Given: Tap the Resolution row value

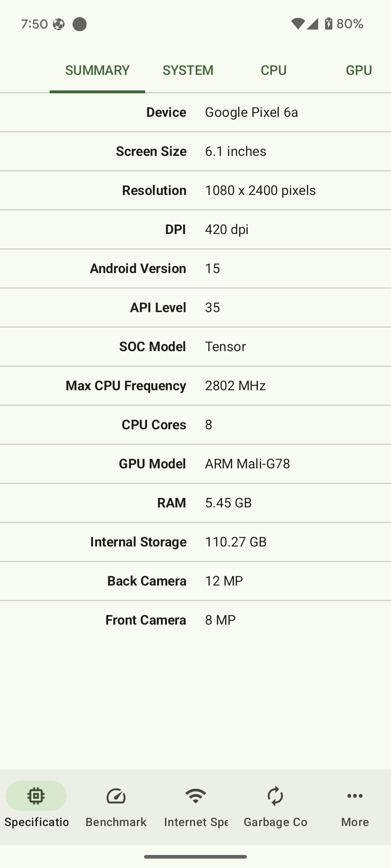Looking at the screenshot, I should point(260,190).
